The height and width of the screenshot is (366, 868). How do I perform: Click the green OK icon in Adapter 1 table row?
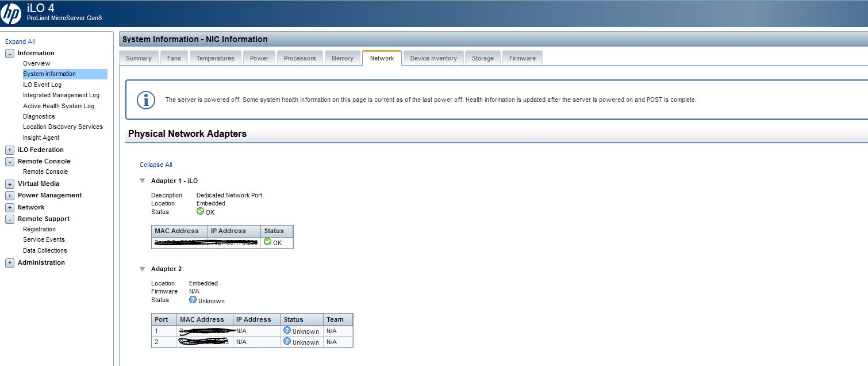pyautogui.click(x=267, y=242)
